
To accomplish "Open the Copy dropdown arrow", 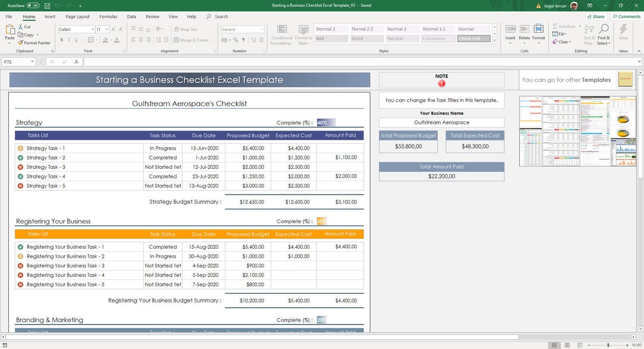I will tap(38, 35).
